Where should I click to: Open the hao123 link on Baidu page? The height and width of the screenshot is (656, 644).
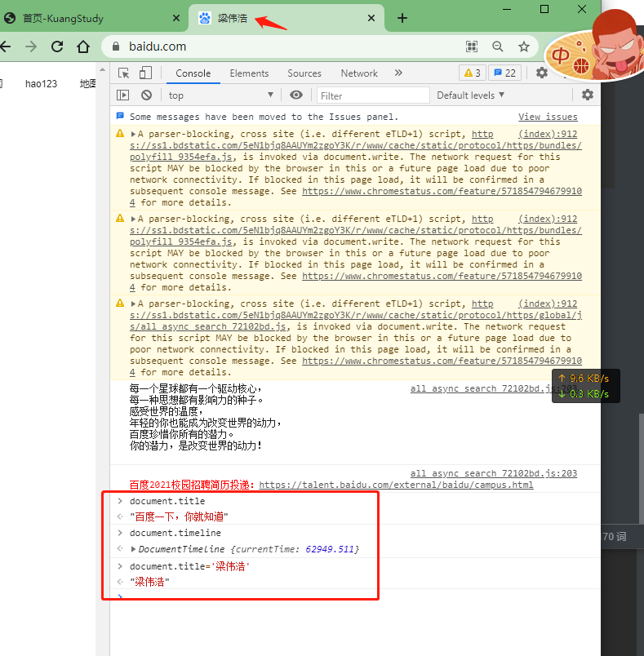pos(41,84)
